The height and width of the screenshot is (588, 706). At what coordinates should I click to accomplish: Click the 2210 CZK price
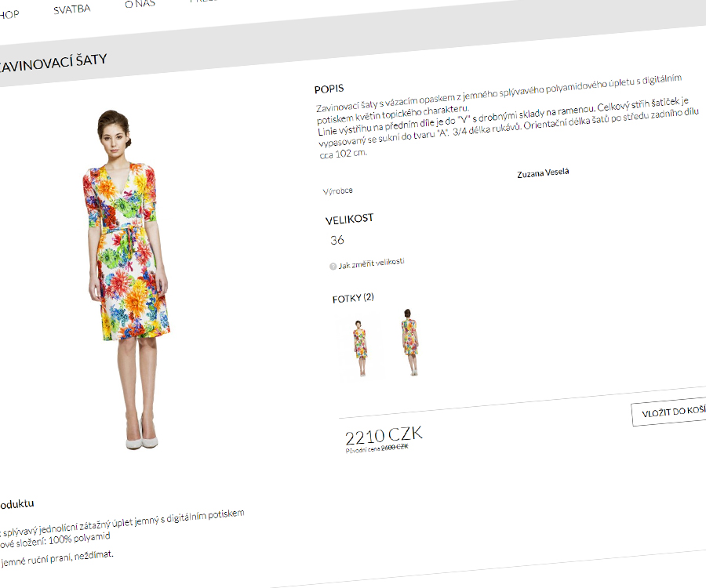click(x=384, y=435)
